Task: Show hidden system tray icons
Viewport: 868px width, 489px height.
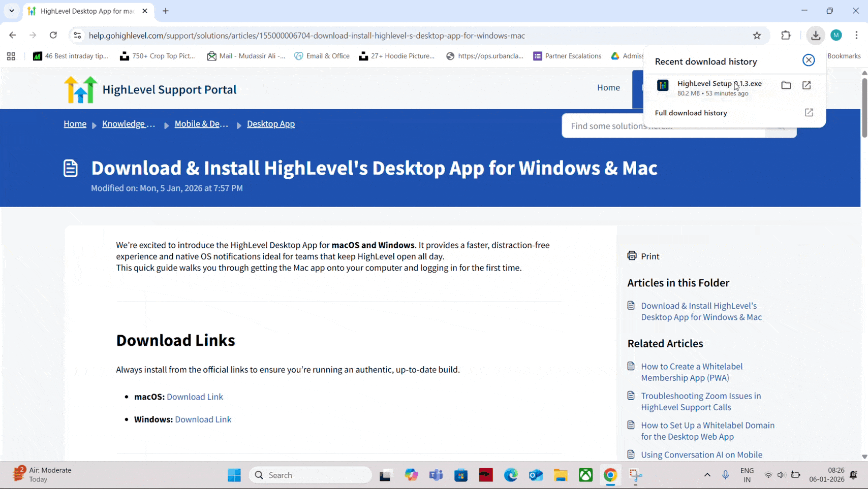Action: 707,475
